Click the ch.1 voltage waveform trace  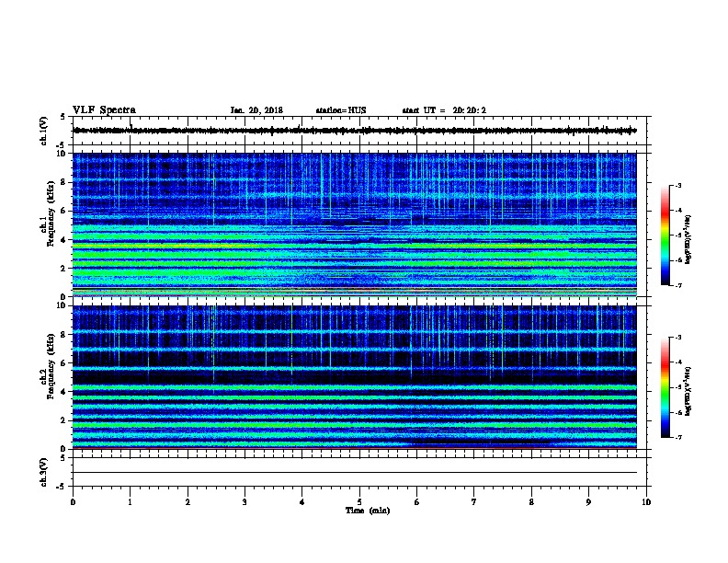click(355, 131)
